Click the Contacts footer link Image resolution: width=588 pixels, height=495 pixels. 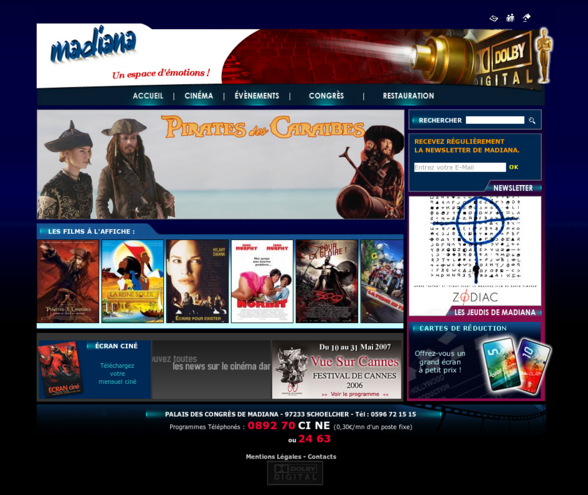(322, 456)
